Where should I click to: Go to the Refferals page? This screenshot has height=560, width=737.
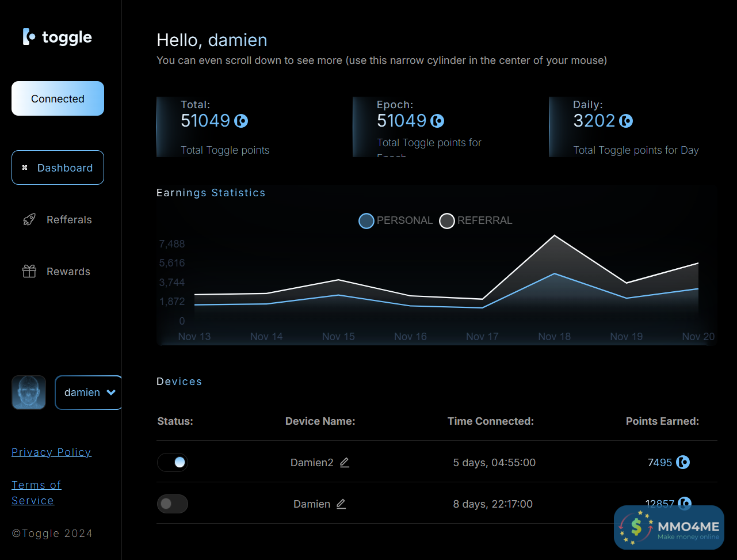click(x=58, y=219)
